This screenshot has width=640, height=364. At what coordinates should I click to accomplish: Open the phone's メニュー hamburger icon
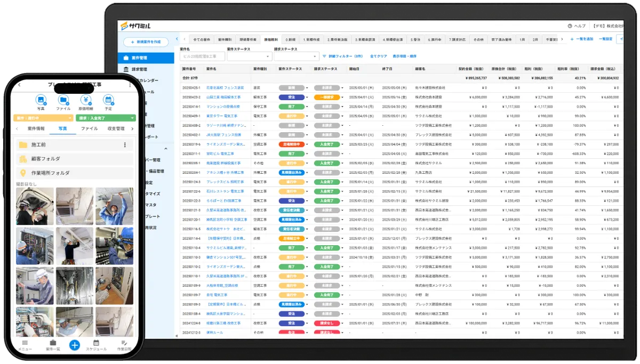tap(25, 343)
